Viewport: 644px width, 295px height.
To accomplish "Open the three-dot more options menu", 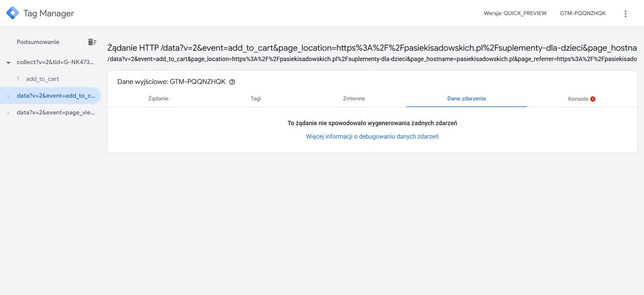I will [x=625, y=13].
